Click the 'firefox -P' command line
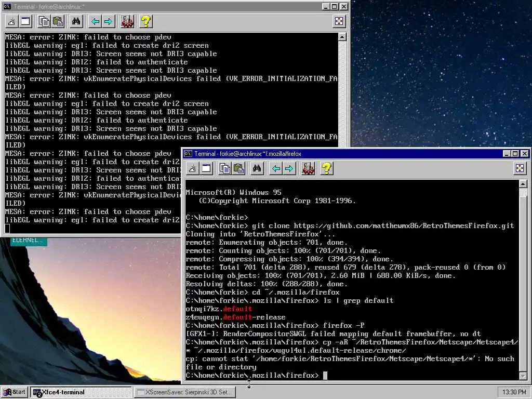 pyautogui.click(x=275, y=325)
